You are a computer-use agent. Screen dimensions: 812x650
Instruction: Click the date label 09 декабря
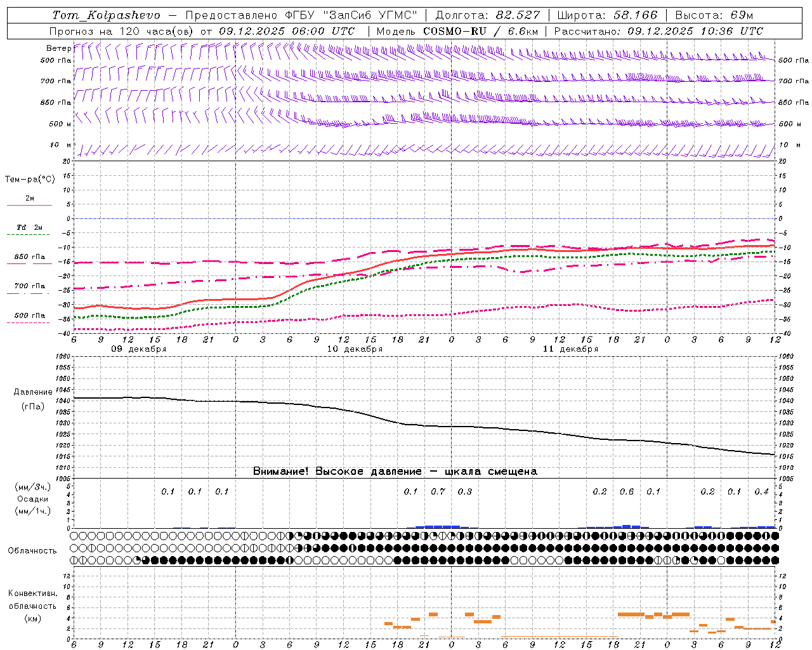138,349
